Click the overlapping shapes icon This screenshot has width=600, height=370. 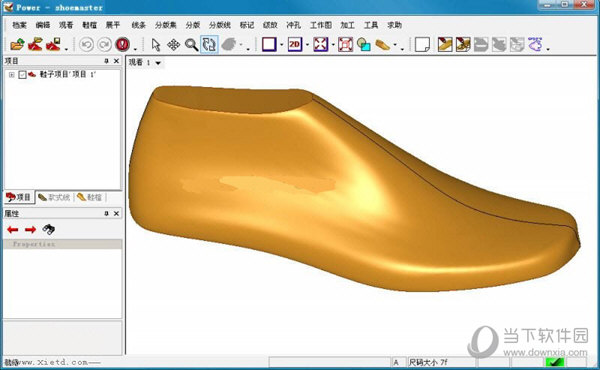(364, 45)
